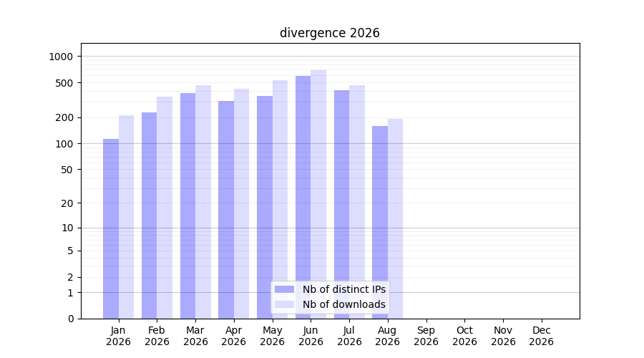The width and height of the screenshot is (644, 358).
Task: Select the Jun 2026 downloads bar
Action: (x=318, y=195)
